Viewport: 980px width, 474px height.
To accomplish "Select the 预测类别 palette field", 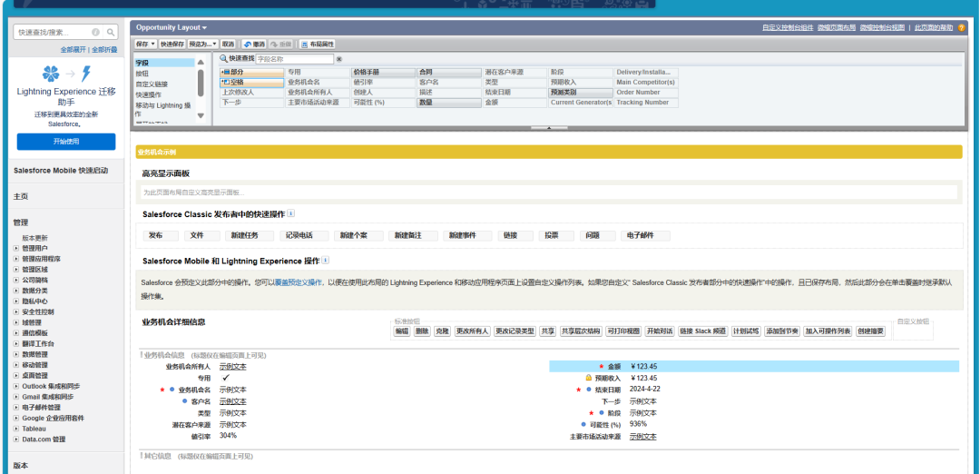I will tap(582, 93).
